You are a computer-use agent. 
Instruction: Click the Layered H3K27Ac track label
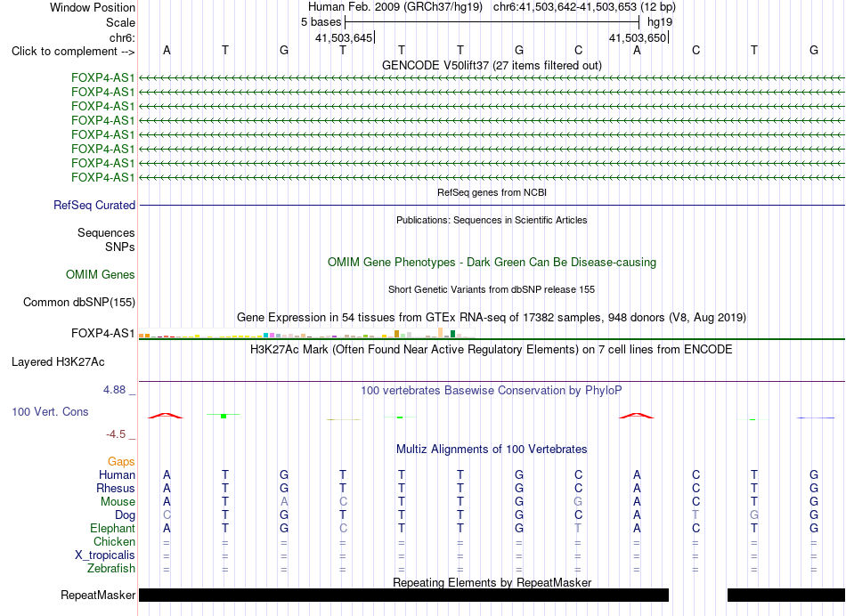[58, 362]
